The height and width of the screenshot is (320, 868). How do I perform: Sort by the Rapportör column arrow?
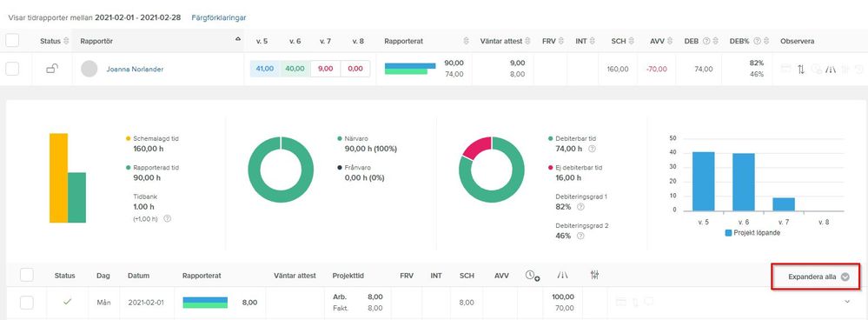tap(238, 39)
